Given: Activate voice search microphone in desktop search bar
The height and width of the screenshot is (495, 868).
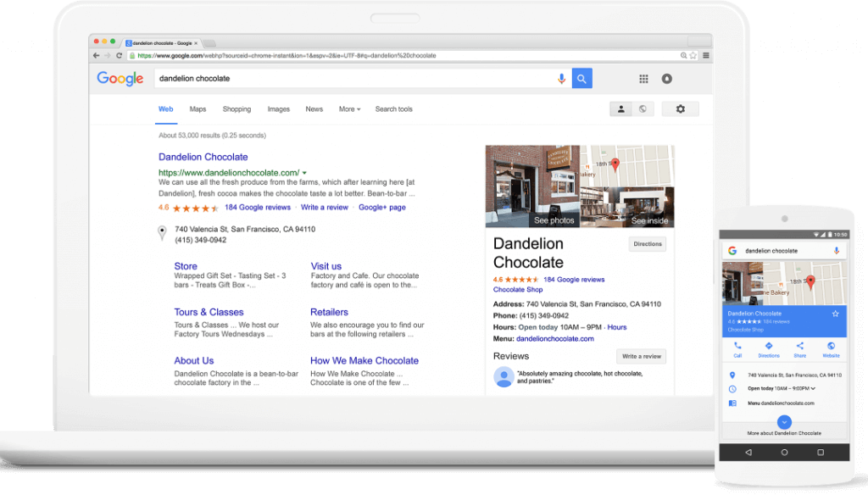Looking at the screenshot, I should tap(561, 79).
